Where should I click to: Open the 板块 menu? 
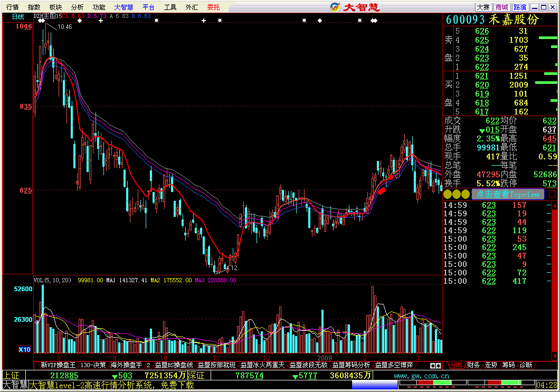tap(55, 7)
